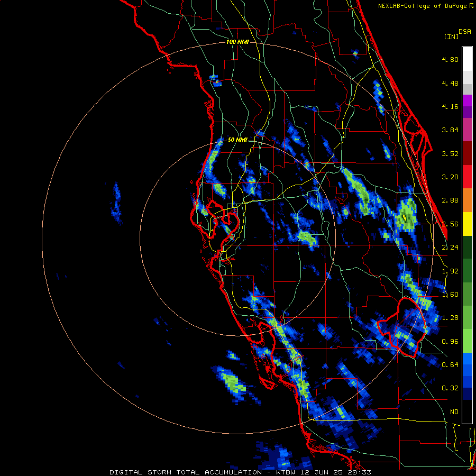Select the white legend color swatch
This screenshot has width=476, height=476.
click(x=467, y=59)
